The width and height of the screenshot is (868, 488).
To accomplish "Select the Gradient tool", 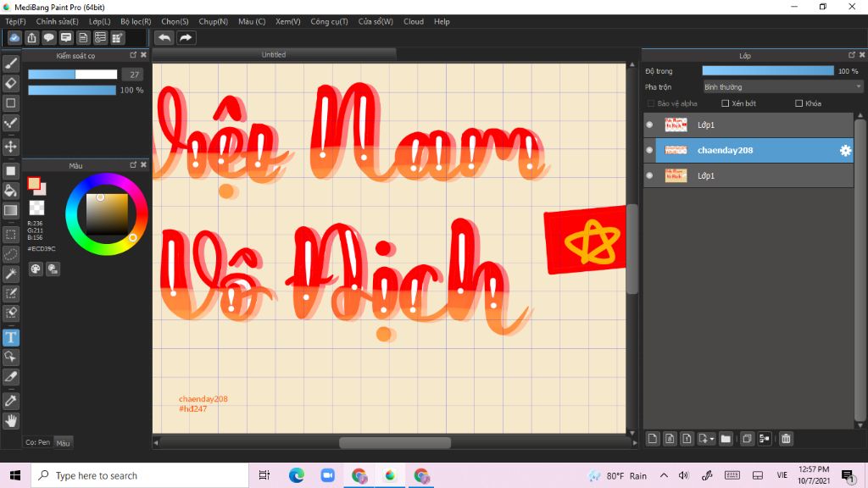I will (x=10, y=210).
